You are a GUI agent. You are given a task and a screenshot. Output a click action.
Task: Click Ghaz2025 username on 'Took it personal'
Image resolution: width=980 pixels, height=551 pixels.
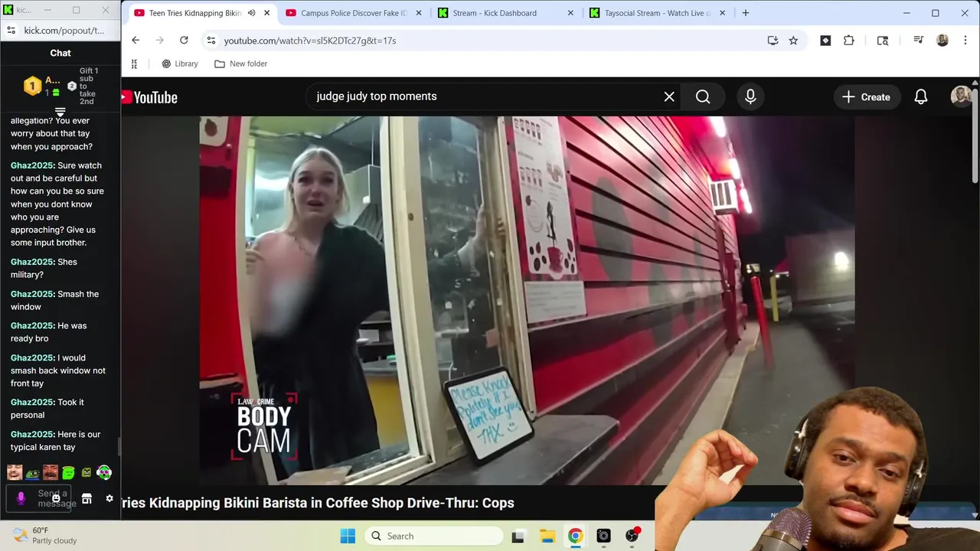(32, 403)
